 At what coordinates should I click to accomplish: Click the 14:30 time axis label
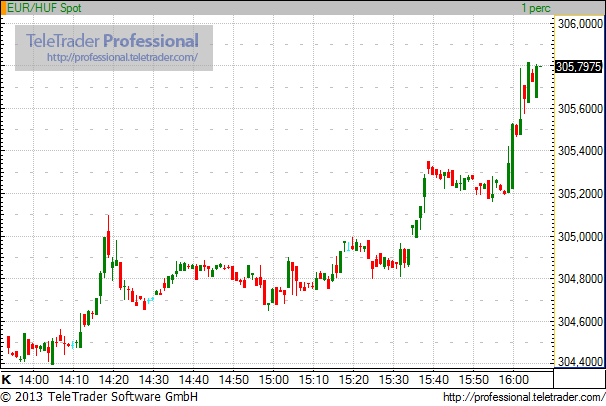pyautogui.click(x=153, y=380)
